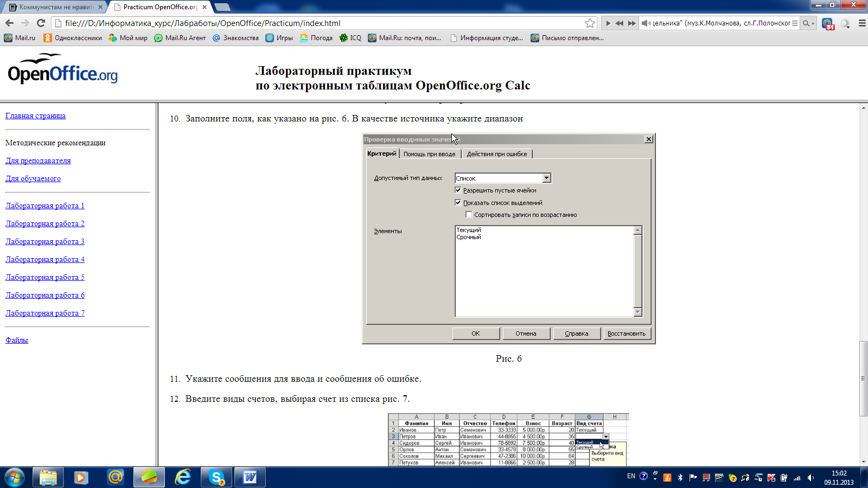Viewport: 868px width, 488px height.
Task: Click the Bluetooth tray icon
Action: click(680, 478)
